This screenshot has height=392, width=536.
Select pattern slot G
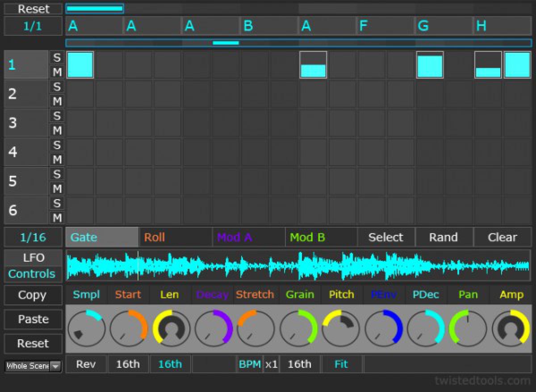click(x=444, y=26)
